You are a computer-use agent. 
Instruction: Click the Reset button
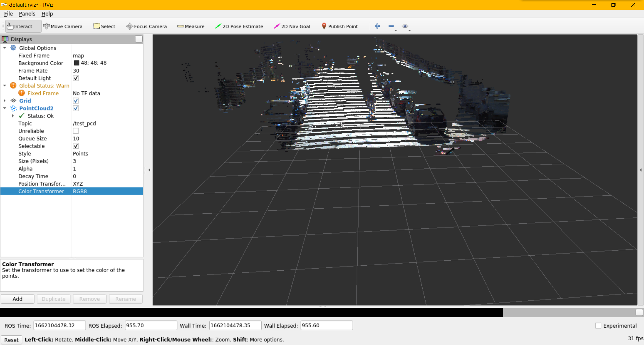tap(11, 340)
